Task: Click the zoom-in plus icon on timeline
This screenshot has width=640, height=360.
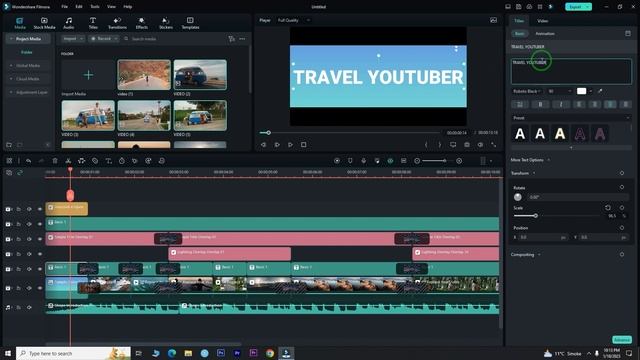Action: [x=459, y=161]
